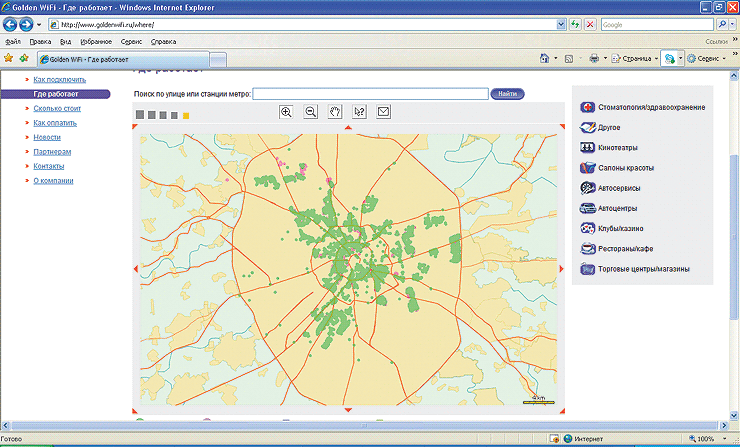This screenshot has height=447, width=740.
Task: Open the Файл menu
Action: pos(13,42)
